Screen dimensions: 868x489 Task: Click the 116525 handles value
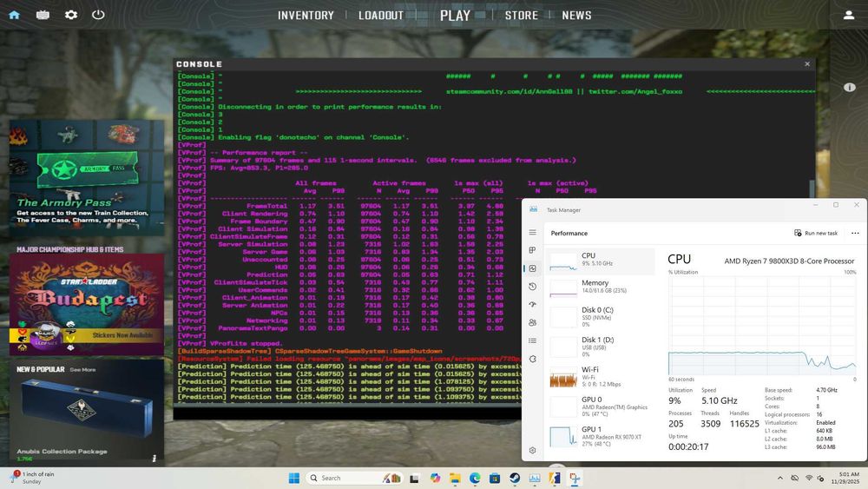tap(744, 424)
